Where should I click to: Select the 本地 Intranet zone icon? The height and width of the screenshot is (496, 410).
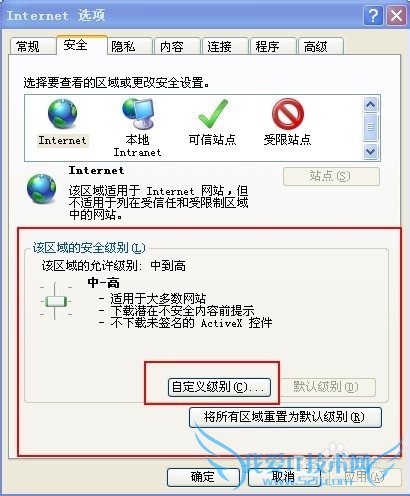[138, 114]
